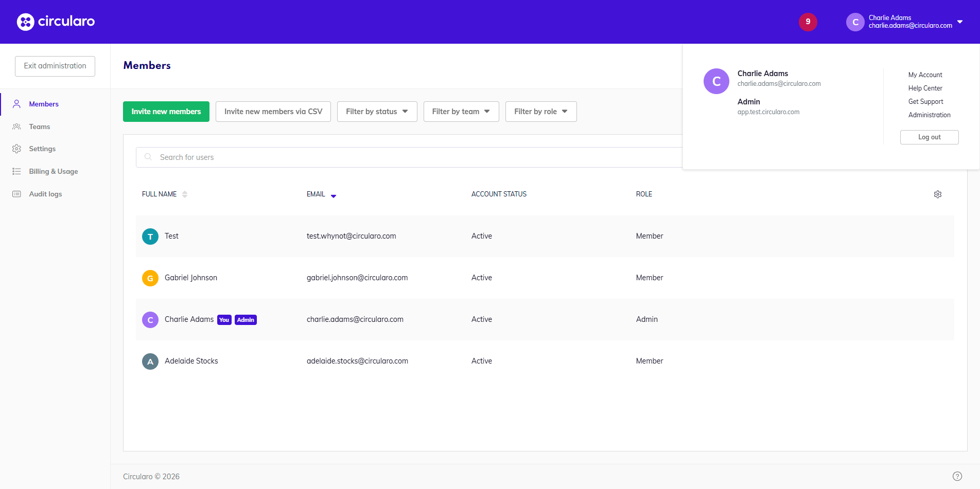Open the red notifications badge showing 9
This screenshot has height=489, width=980.
click(808, 22)
